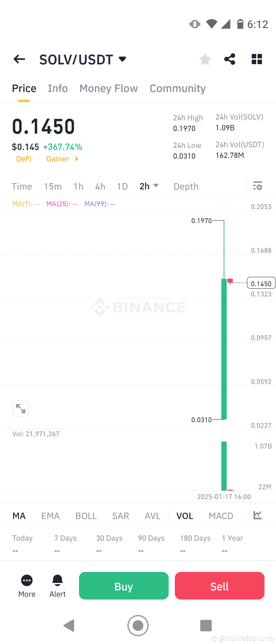
Task: Select the 1D chart interval
Action: point(122,186)
